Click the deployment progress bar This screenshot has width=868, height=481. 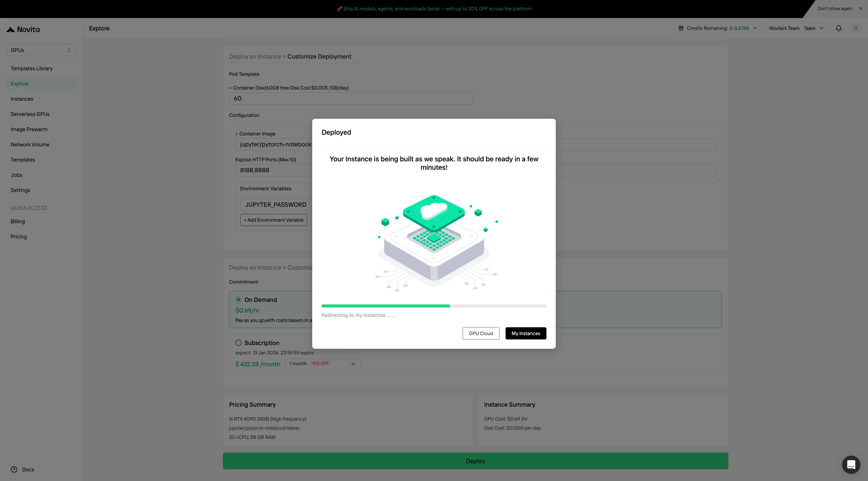tap(434, 306)
